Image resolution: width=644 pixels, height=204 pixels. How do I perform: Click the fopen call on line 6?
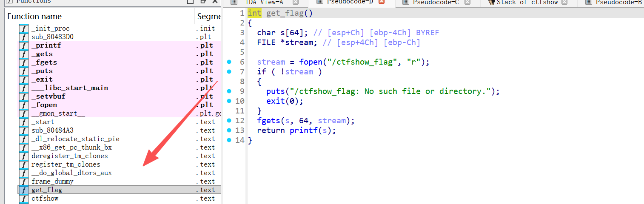click(311, 62)
